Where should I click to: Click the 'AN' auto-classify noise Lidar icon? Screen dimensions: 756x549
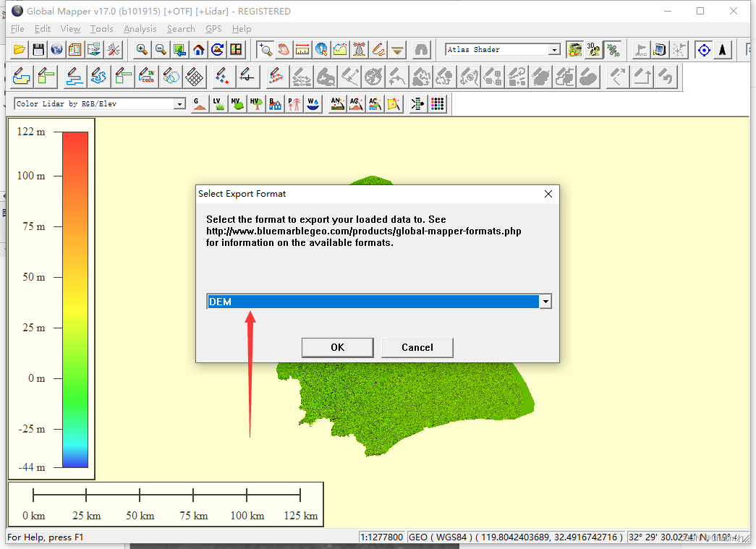tap(338, 104)
